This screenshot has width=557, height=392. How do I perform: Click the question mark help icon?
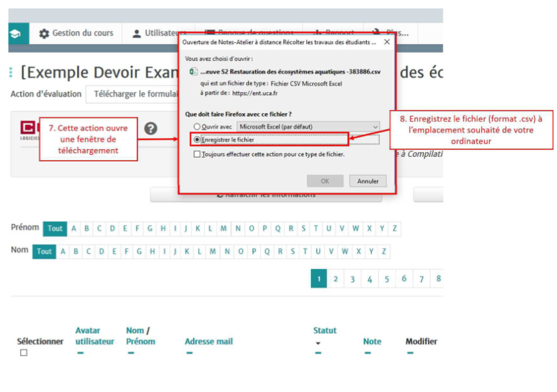150,128
